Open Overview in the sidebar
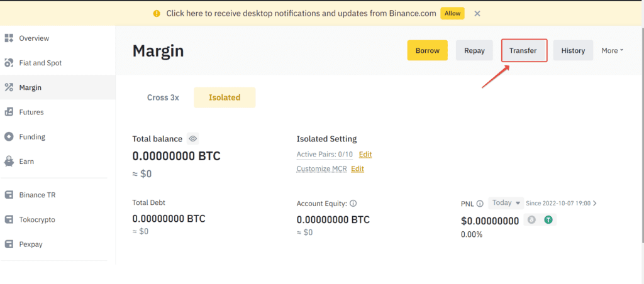 click(57, 38)
